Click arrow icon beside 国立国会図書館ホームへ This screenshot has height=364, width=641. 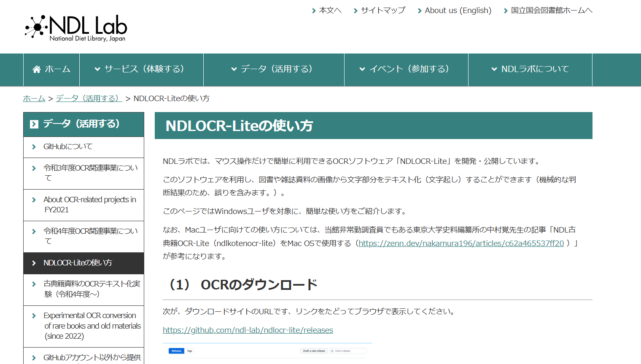(506, 11)
